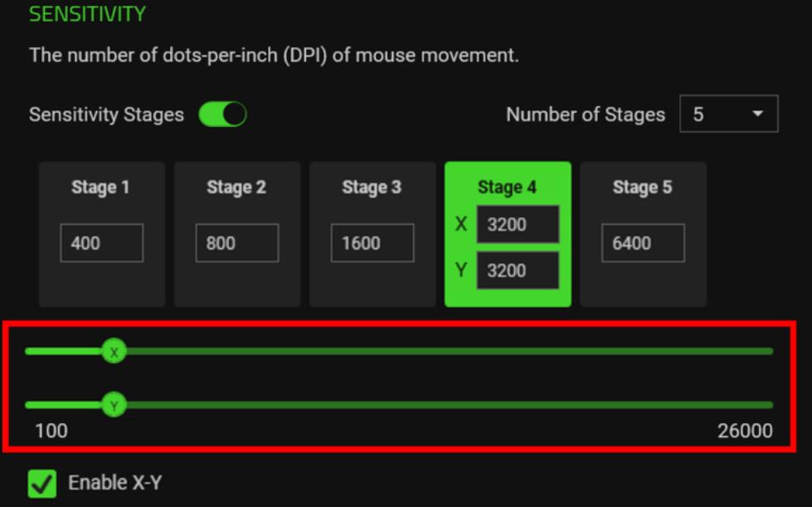
Task: Click the Stage 4 X value field
Action: click(518, 224)
